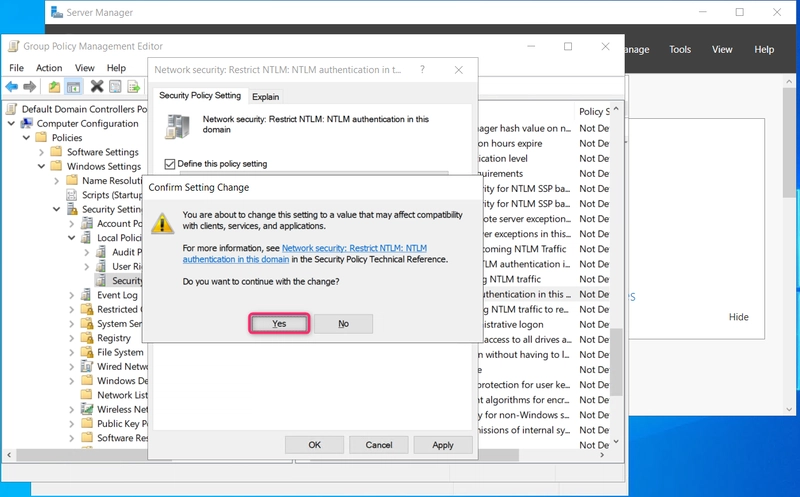Collapse the Windows Settings node
The height and width of the screenshot is (497, 800).
click(x=41, y=166)
